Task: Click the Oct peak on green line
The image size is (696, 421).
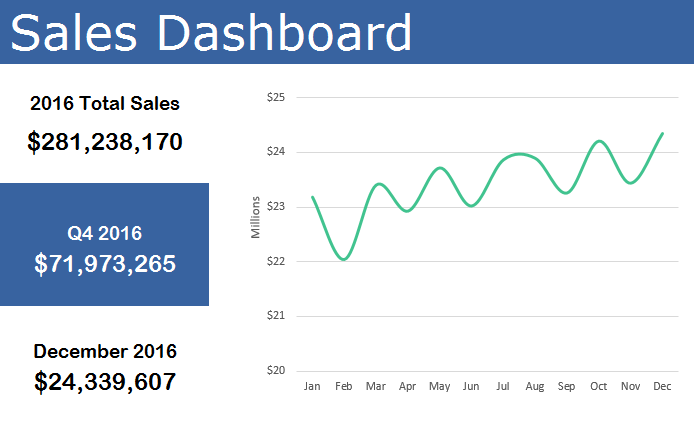Action: click(x=599, y=141)
